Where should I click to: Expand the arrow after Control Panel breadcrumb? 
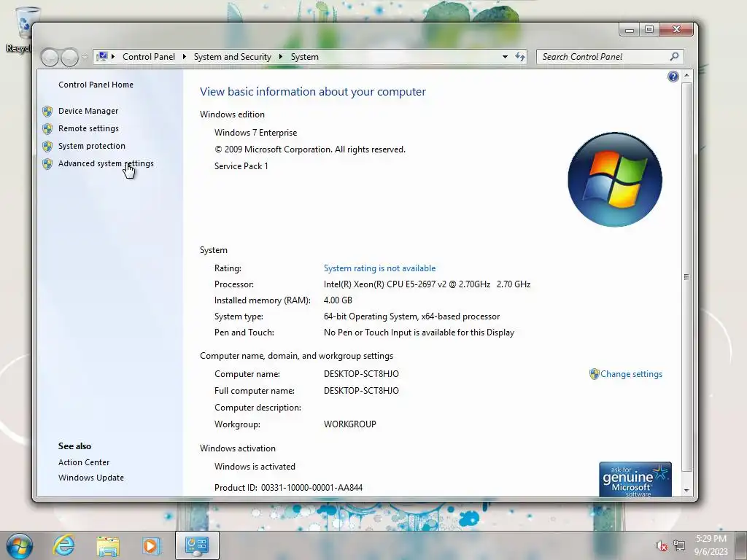click(x=185, y=57)
